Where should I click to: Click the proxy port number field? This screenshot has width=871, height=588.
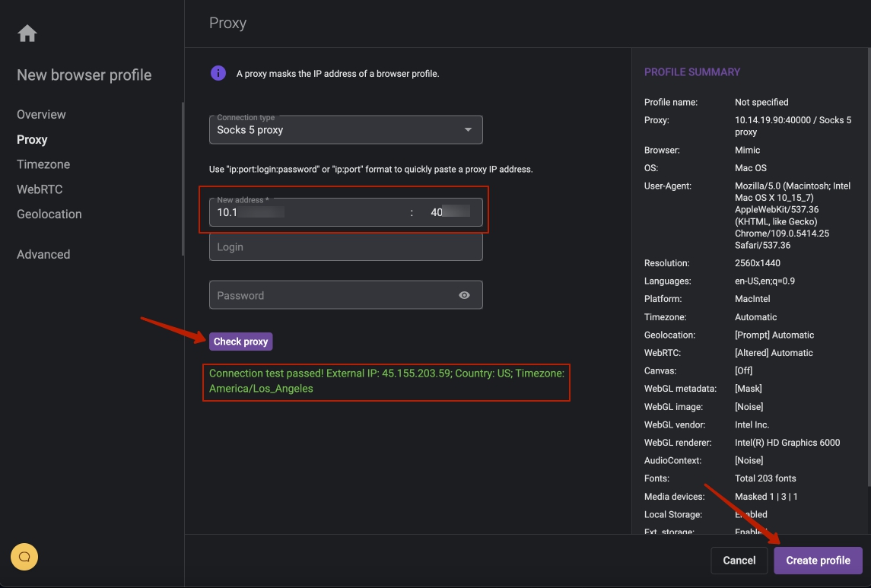click(450, 212)
